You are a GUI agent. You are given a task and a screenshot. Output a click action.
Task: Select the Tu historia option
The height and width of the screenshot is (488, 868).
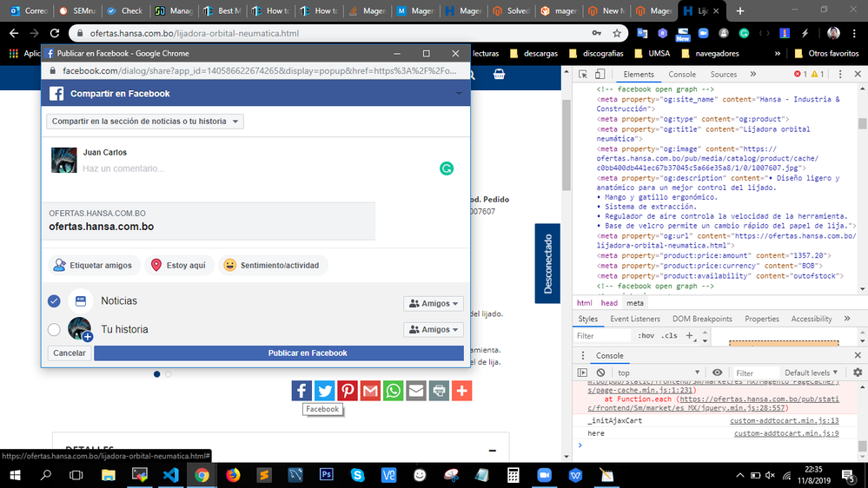pos(54,330)
